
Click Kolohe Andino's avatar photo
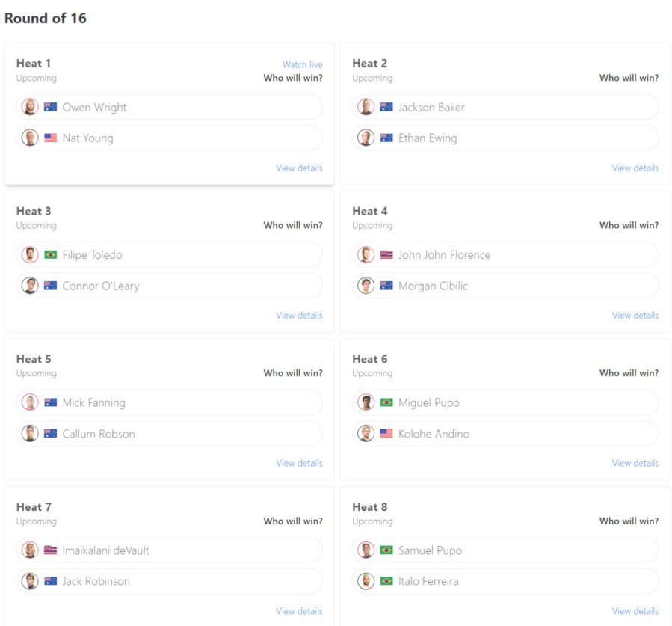pyautogui.click(x=366, y=434)
